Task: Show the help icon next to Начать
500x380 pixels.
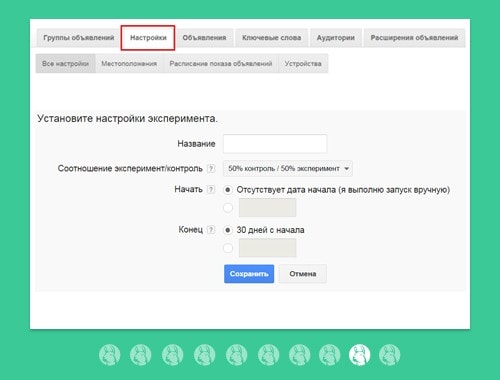Action: coord(211,189)
